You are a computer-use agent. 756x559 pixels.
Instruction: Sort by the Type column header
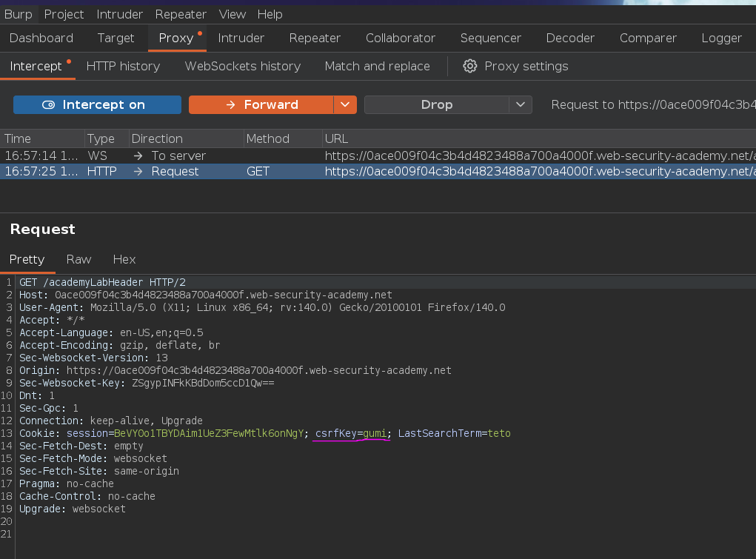(107, 139)
